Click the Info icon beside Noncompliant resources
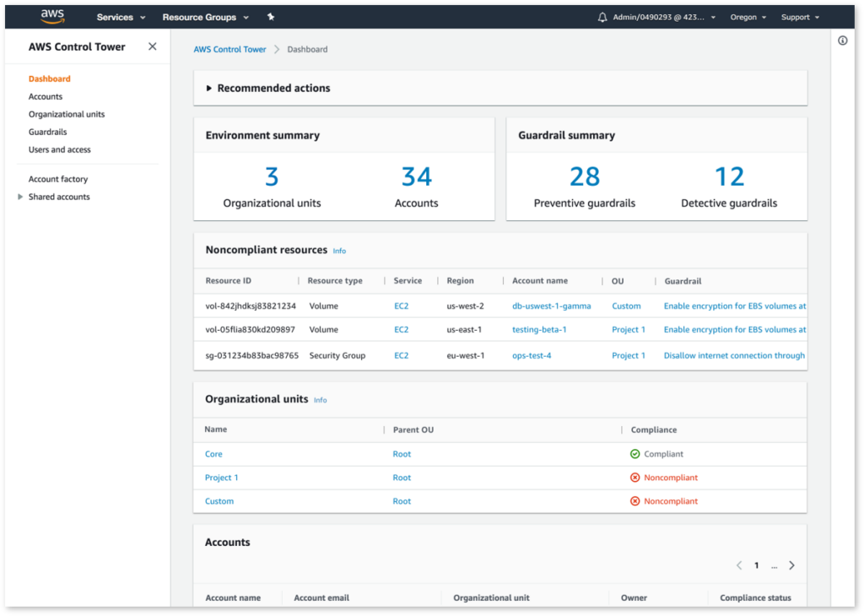864x616 pixels. click(x=339, y=251)
